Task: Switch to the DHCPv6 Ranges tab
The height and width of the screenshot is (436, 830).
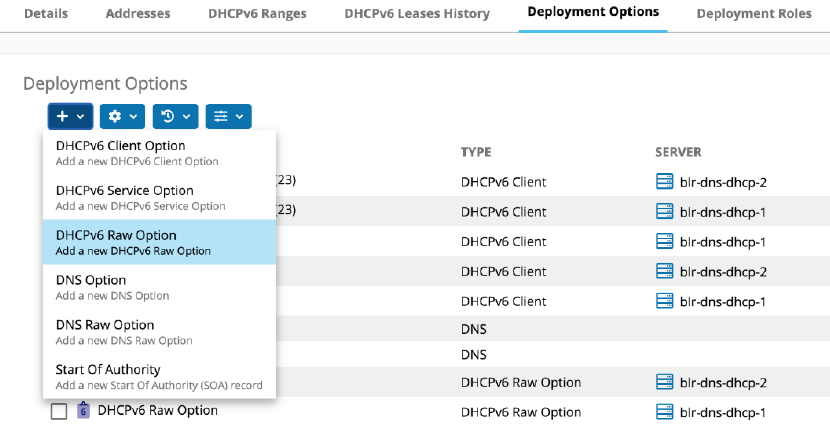Action: [257, 14]
